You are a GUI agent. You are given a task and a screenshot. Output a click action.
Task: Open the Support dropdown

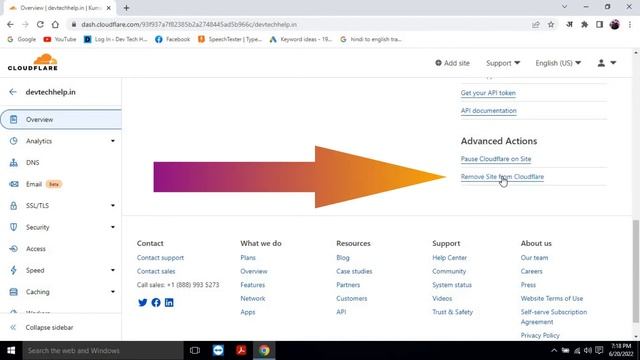click(x=503, y=63)
